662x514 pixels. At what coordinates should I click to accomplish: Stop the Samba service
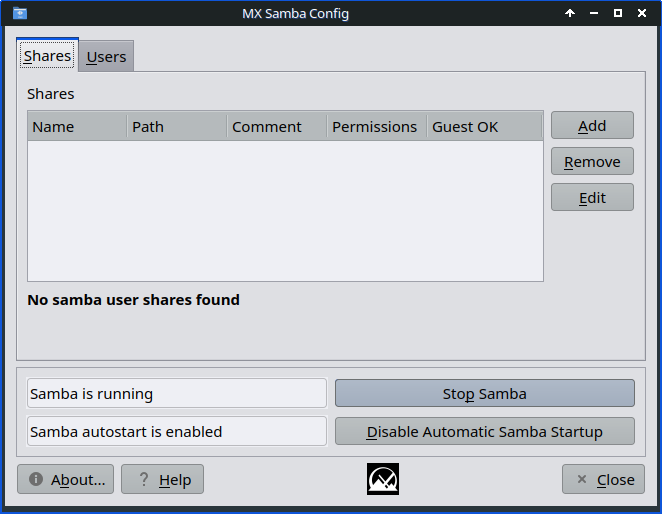point(484,393)
